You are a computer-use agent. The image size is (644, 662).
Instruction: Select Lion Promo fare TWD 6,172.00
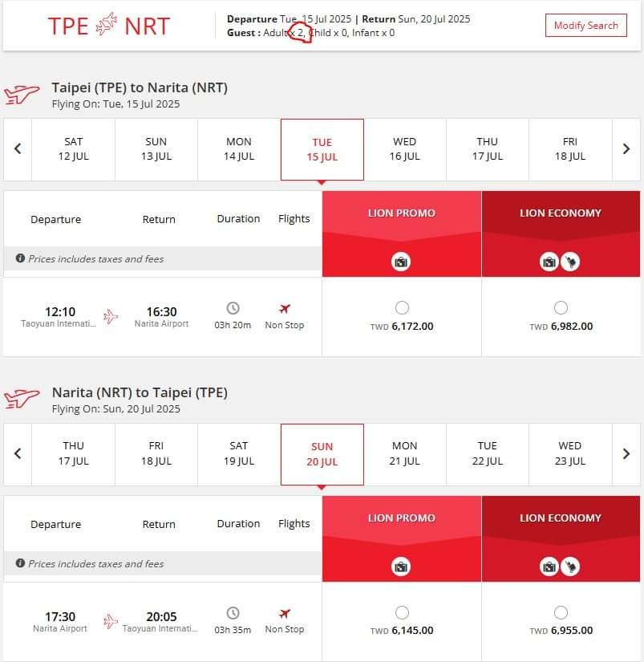(x=402, y=307)
